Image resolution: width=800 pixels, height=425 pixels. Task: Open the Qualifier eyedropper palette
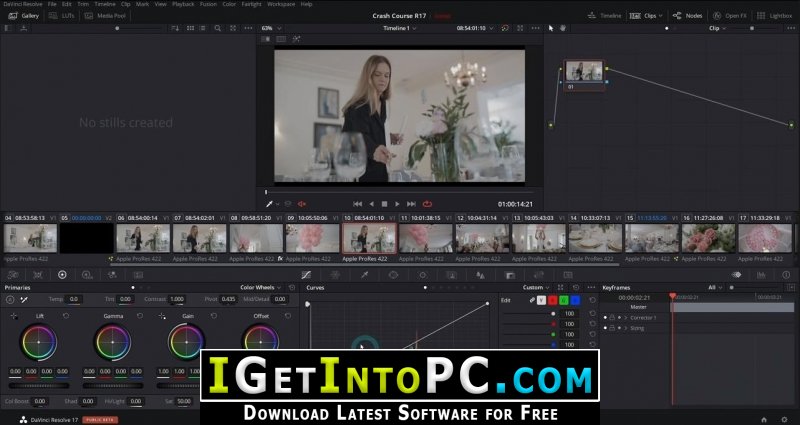point(364,275)
